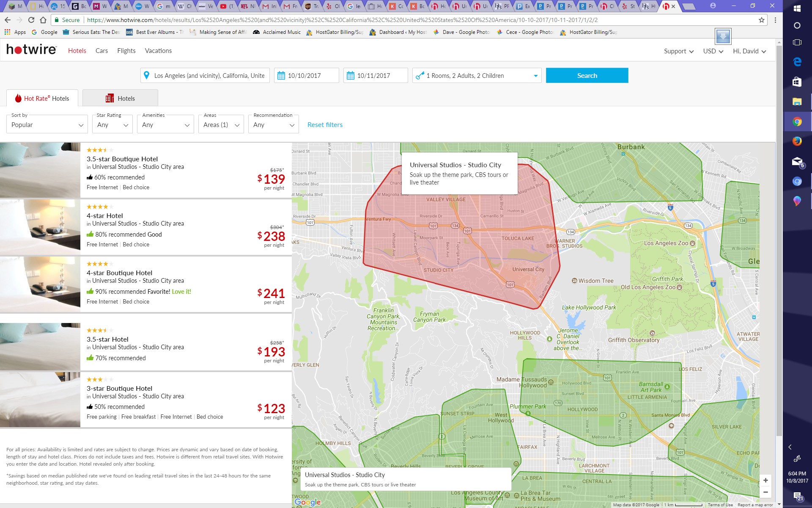Open browser home page icon
Viewport: 812px width, 508px height.
point(43,20)
